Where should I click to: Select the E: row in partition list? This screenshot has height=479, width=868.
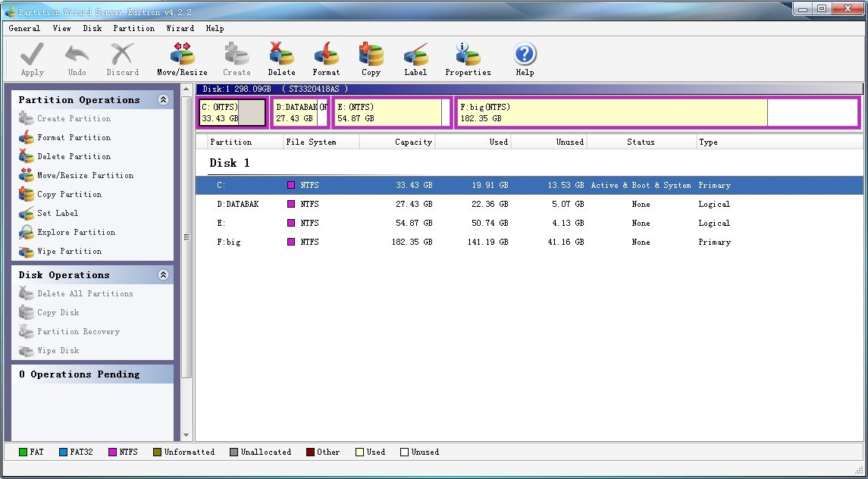click(529, 223)
